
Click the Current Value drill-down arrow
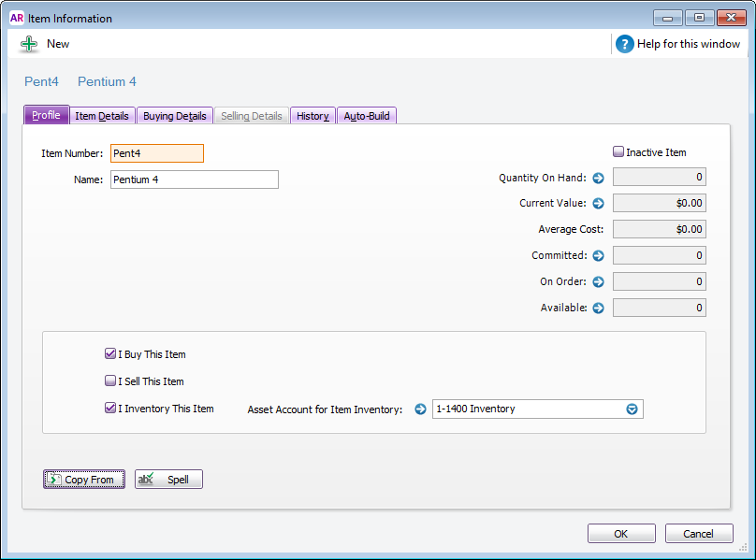coord(597,203)
